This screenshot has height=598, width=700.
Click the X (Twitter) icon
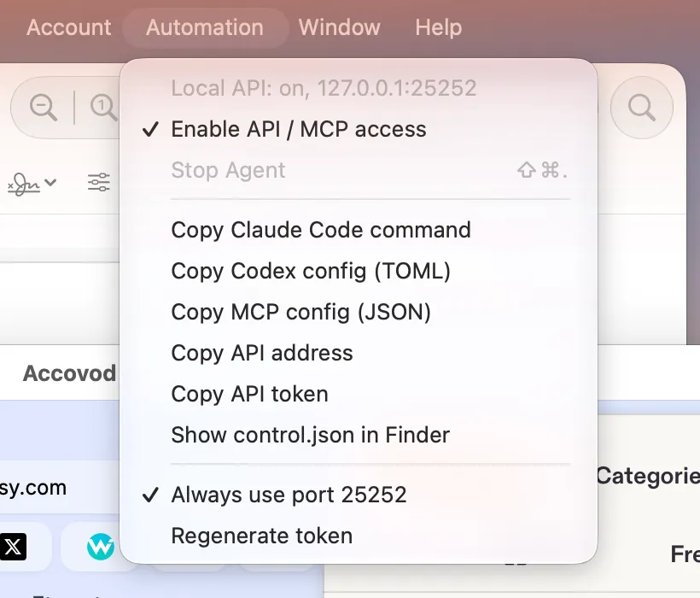(x=13, y=546)
